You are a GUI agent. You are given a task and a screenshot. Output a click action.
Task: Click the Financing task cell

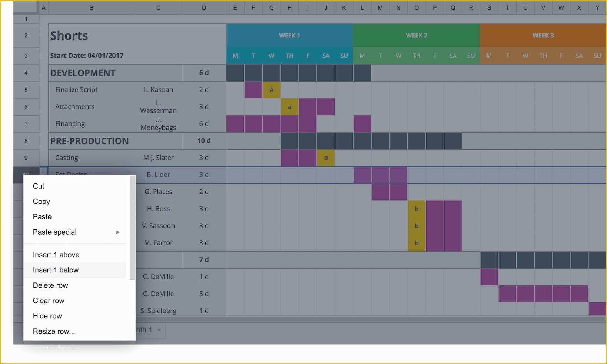tap(92, 124)
